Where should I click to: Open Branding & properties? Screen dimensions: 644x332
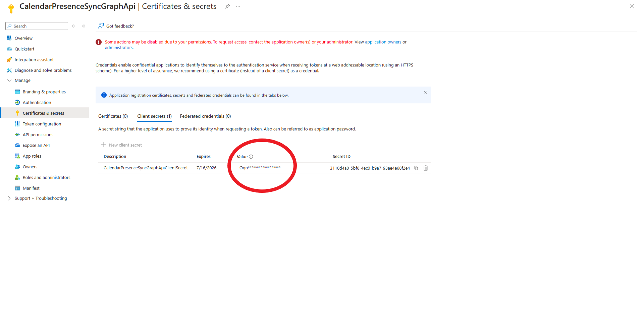(44, 92)
